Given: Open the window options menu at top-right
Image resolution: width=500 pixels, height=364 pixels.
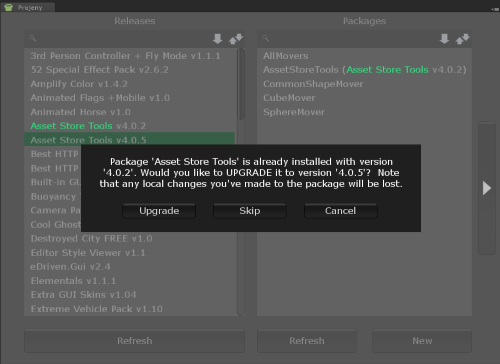Looking at the screenshot, I should pos(495,9).
